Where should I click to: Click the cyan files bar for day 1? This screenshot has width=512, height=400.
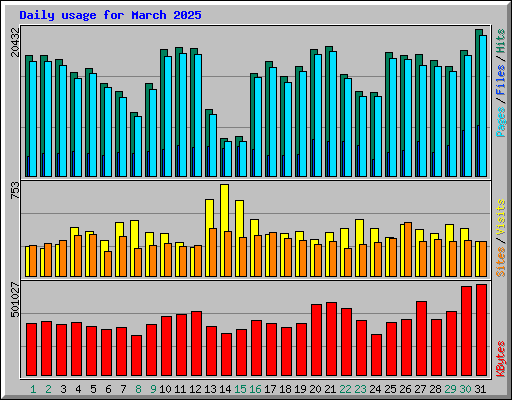point(33,119)
